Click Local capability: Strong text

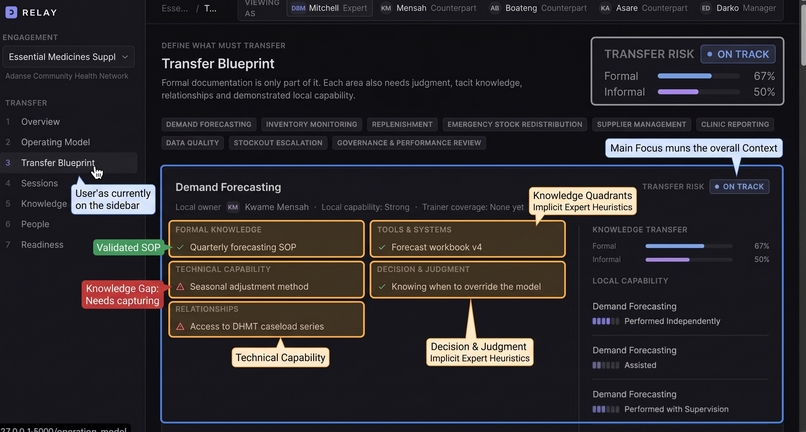tap(365, 207)
